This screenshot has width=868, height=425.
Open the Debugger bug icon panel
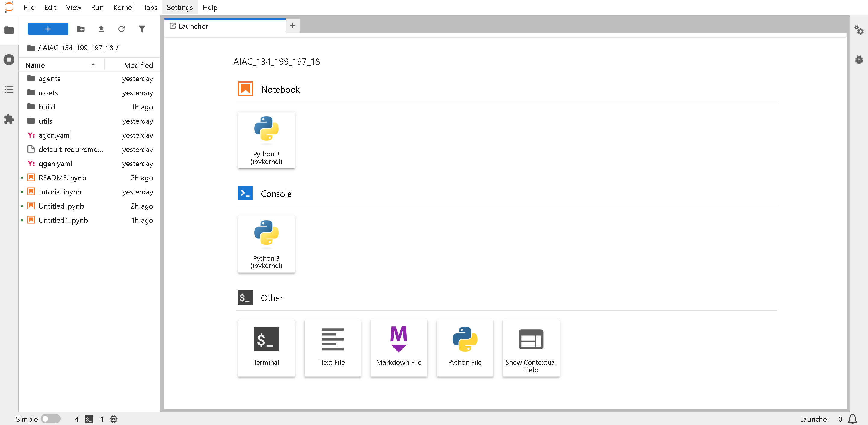click(x=859, y=60)
